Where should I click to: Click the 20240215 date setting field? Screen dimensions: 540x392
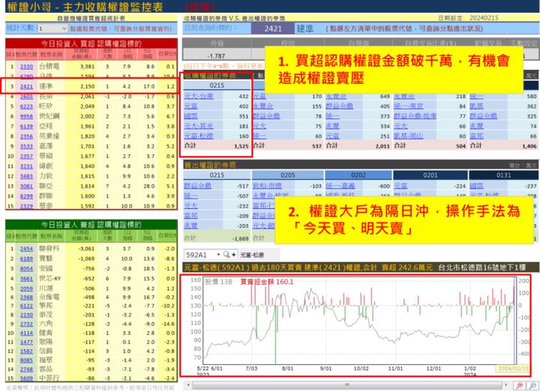coord(484,18)
